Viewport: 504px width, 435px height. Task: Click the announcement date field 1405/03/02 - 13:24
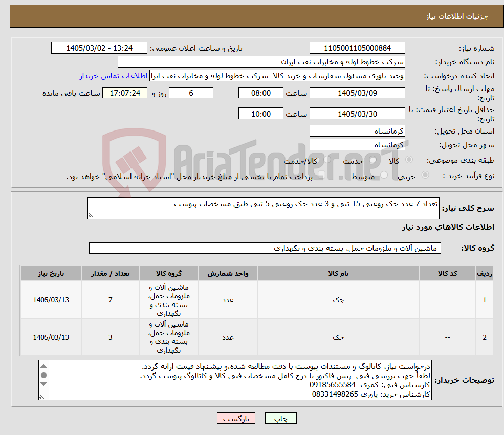coord(99,48)
